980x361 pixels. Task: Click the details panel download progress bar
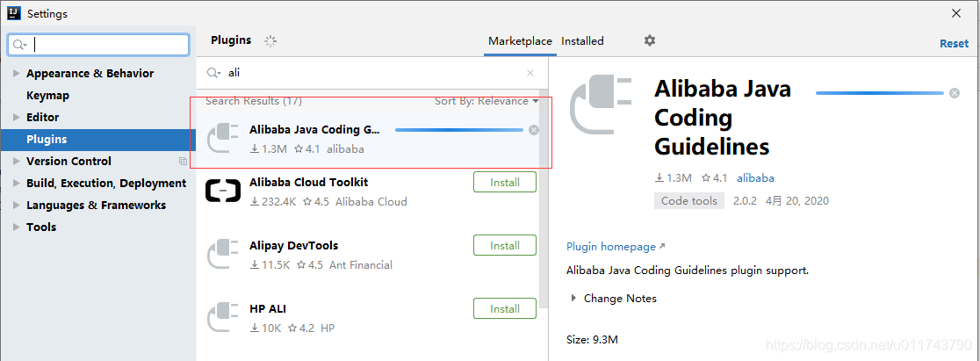point(879,93)
